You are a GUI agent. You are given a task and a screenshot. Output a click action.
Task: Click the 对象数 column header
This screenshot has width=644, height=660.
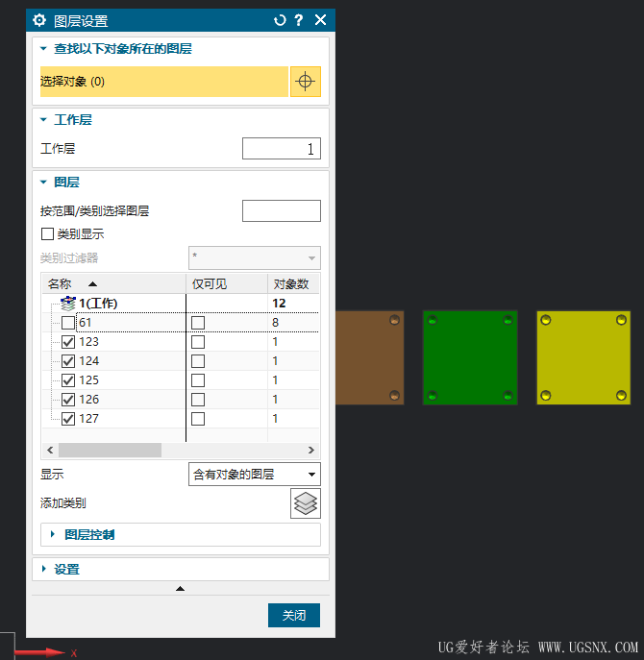point(293,284)
